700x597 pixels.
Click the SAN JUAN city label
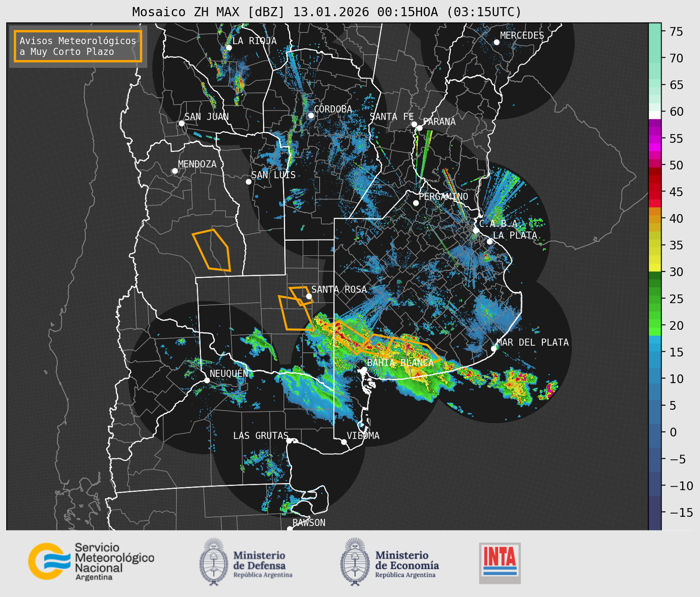coord(207,117)
